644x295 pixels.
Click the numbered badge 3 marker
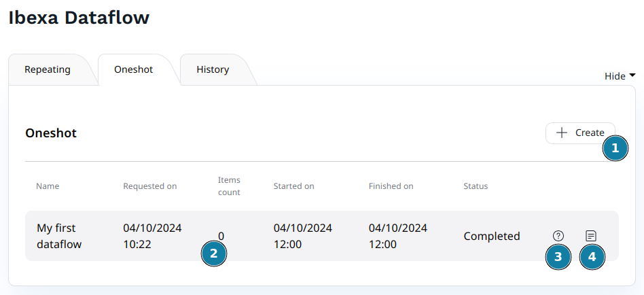[558, 257]
